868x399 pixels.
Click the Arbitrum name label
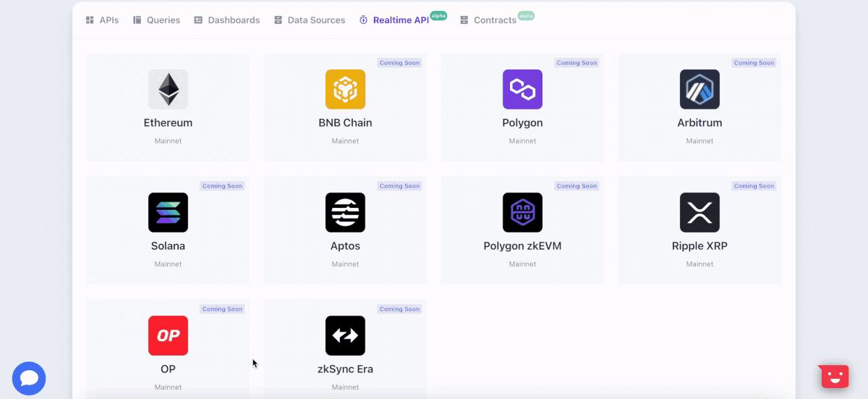coord(699,123)
